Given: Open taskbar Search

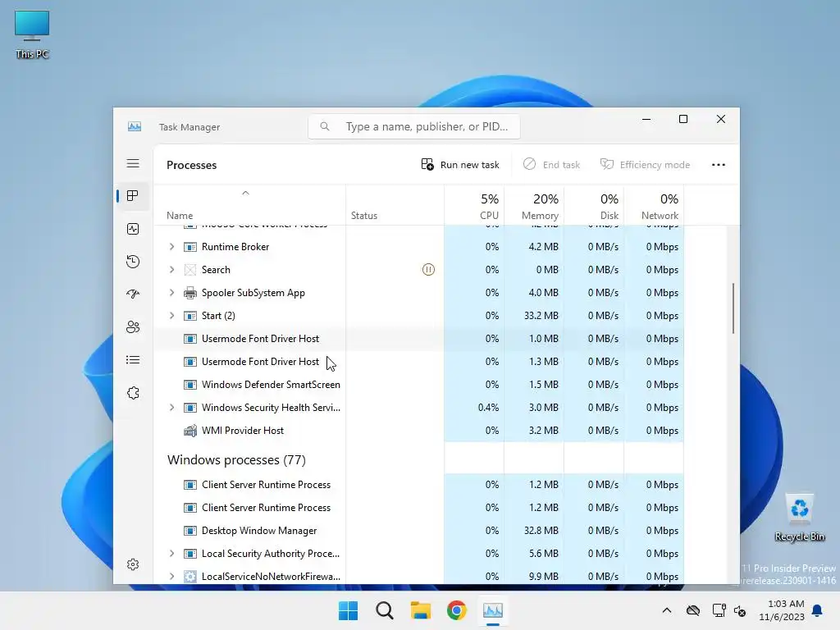Looking at the screenshot, I should pyautogui.click(x=384, y=610).
